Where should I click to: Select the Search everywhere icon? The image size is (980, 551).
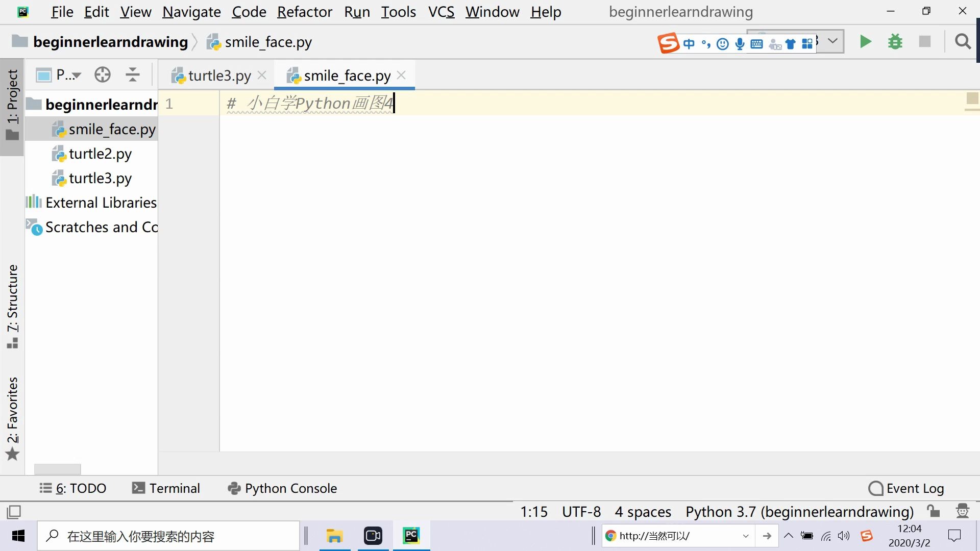964,42
